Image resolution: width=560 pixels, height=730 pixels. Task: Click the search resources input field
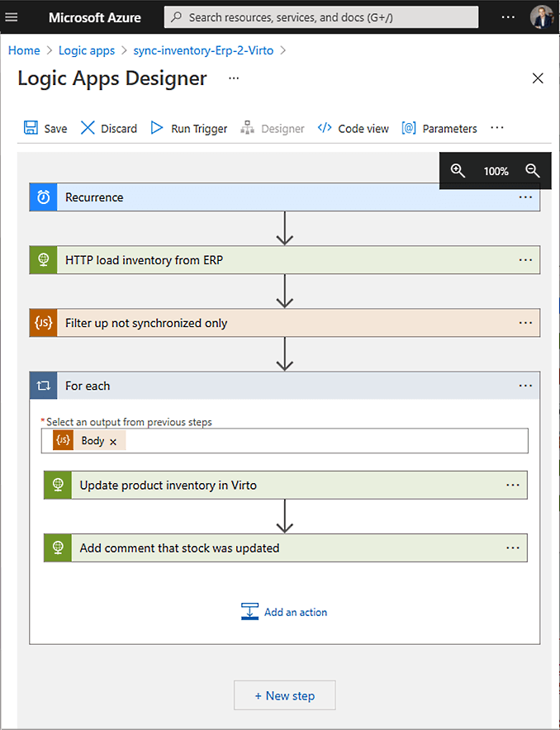tap(321, 17)
